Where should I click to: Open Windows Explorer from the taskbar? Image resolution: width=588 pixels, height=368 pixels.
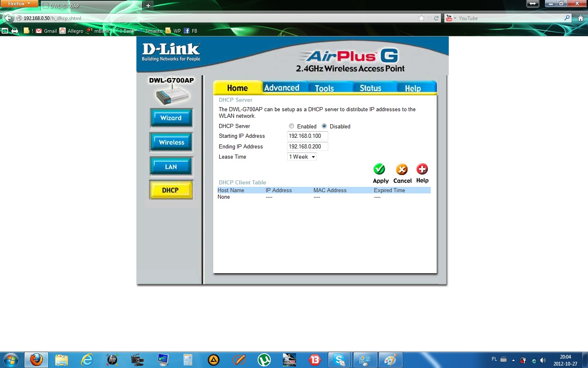point(62,360)
